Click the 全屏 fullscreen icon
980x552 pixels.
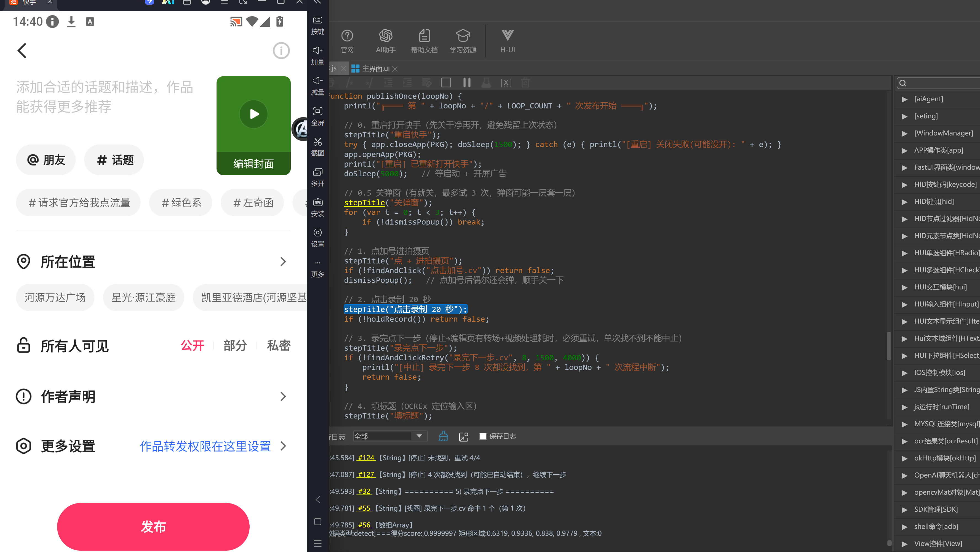[318, 116]
